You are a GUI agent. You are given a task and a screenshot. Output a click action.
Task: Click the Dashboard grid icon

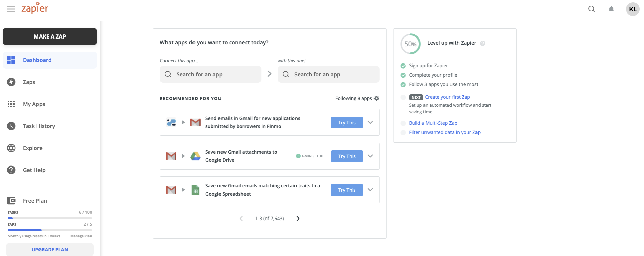[11, 60]
